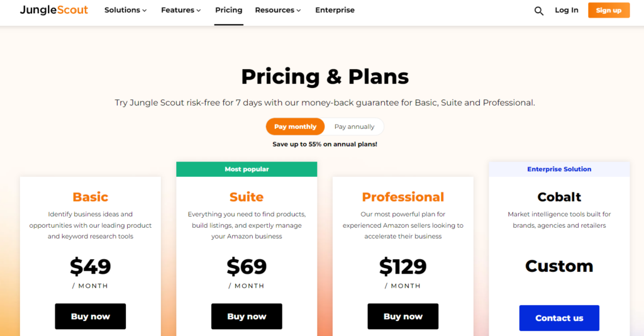Screen dimensions: 644x336
Task: Click Contact us for Cobalt
Action: (559, 318)
